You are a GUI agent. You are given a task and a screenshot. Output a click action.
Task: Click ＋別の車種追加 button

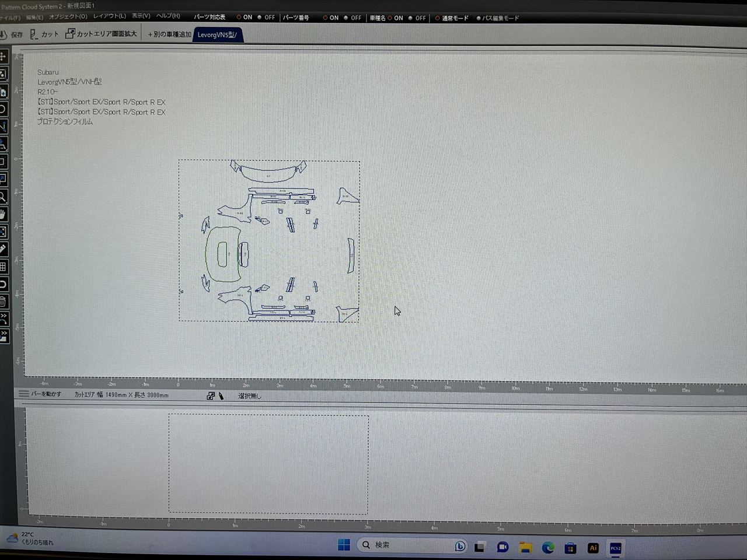tap(169, 34)
